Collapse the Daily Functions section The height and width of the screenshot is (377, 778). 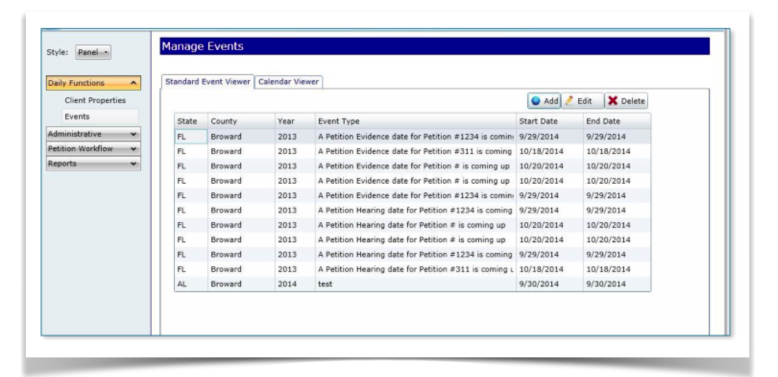coord(93,83)
